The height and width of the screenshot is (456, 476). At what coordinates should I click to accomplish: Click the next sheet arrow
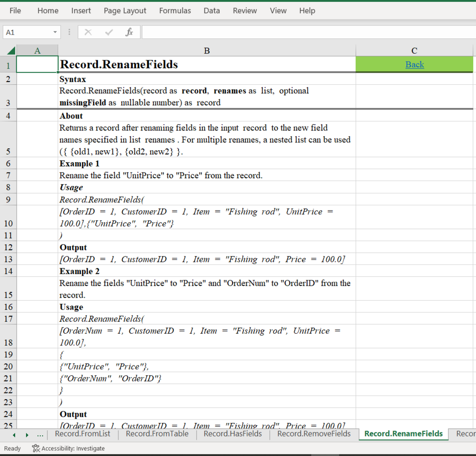[27, 435]
